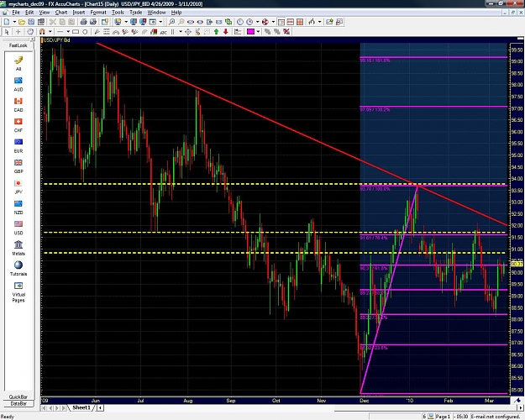Open the magnet tool dropdown arrow
Viewport: 525px width, 420px height.
(50, 32)
